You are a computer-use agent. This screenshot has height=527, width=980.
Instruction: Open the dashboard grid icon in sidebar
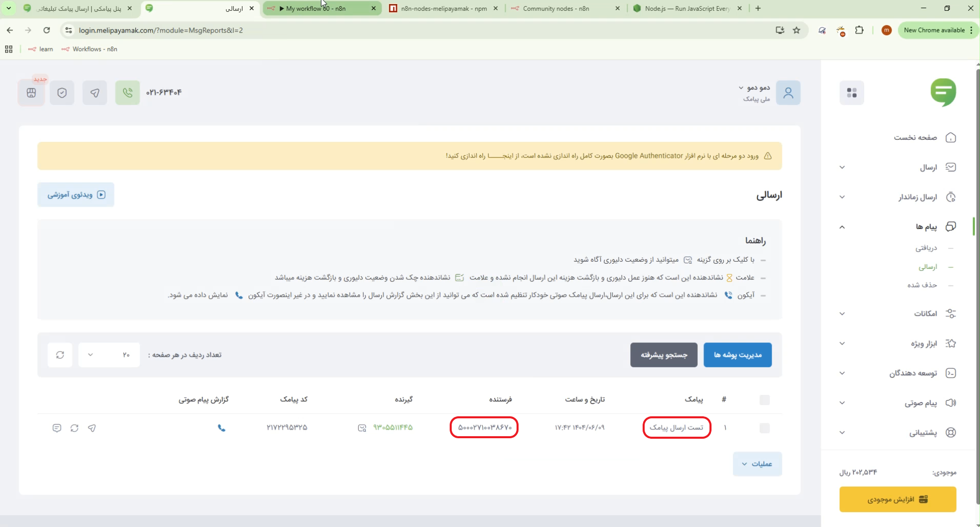(851, 93)
